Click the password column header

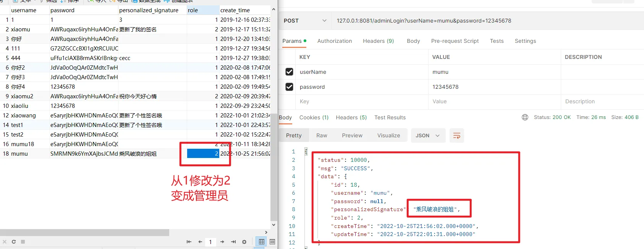[84, 10]
